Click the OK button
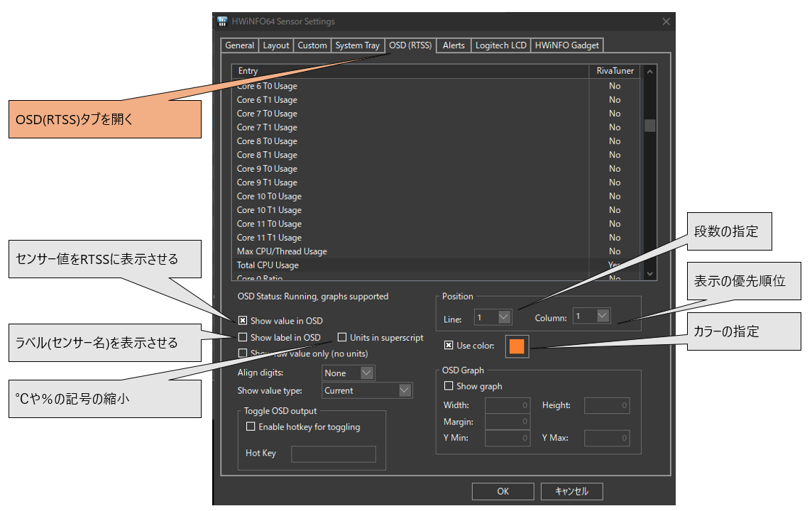The height and width of the screenshot is (511, 812). click(503, 491)
